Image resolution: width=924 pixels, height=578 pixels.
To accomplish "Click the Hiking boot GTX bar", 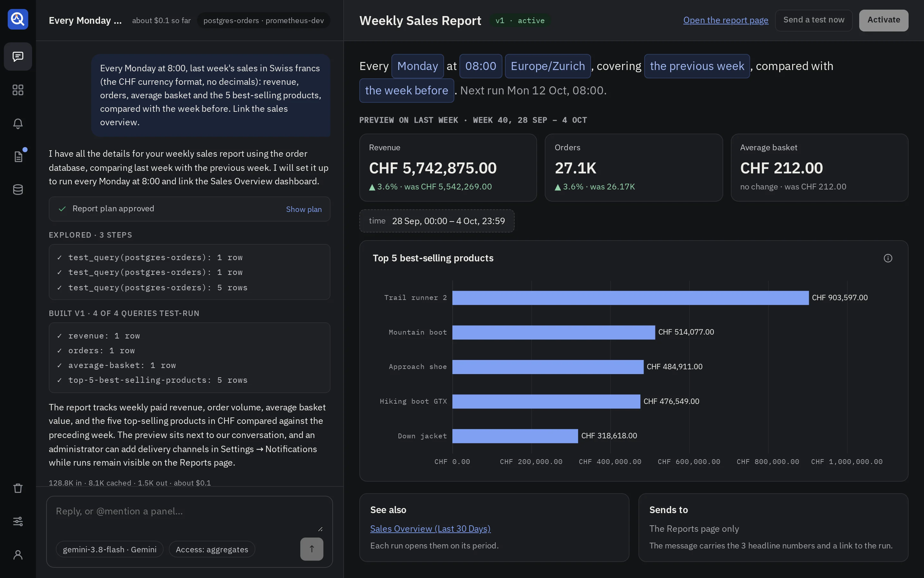I will (546, 401).
